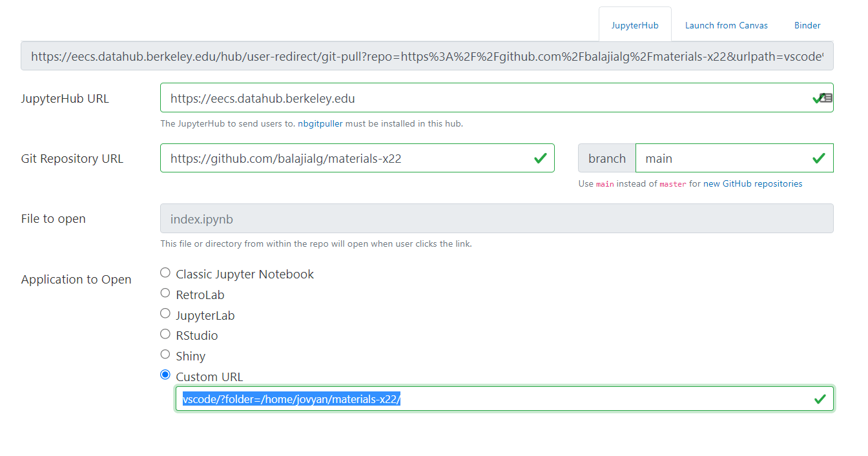The image size is (868, 456).
Task: Select the Shiny radio option
Action: click(x=165, y=355)
